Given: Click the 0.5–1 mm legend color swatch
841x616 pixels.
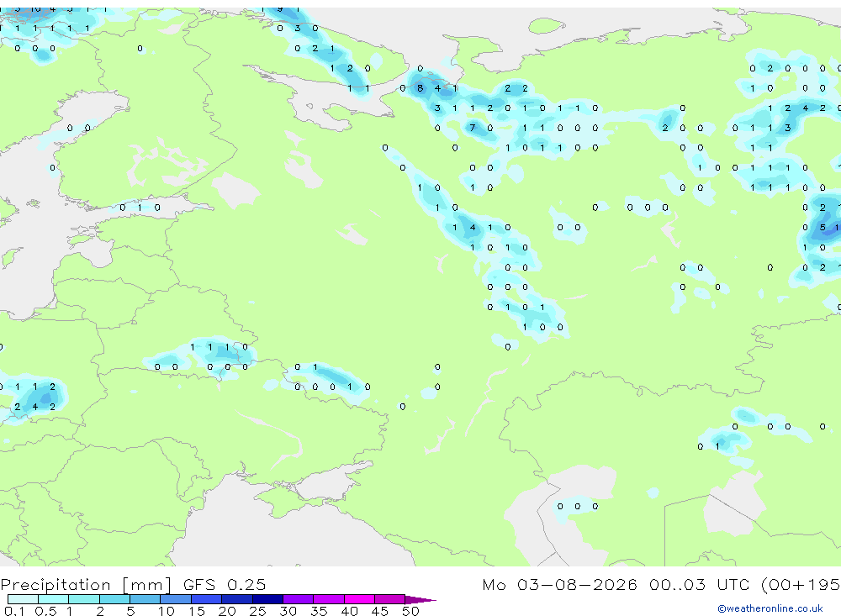Looking at the screenshot, I should [x=54, y=599].
